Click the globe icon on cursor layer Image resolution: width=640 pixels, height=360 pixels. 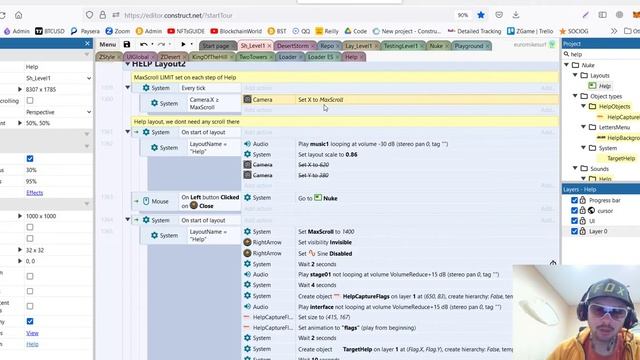click(591, 211)
